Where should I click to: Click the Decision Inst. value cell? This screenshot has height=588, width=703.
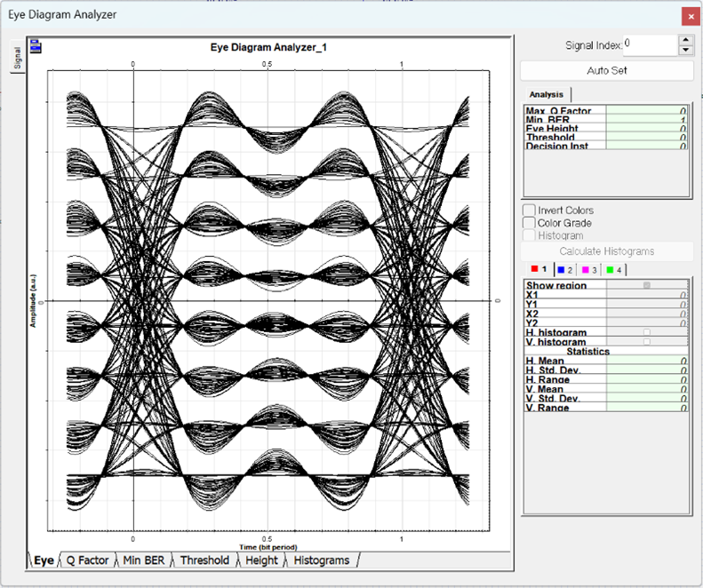(x=647, y=145)
